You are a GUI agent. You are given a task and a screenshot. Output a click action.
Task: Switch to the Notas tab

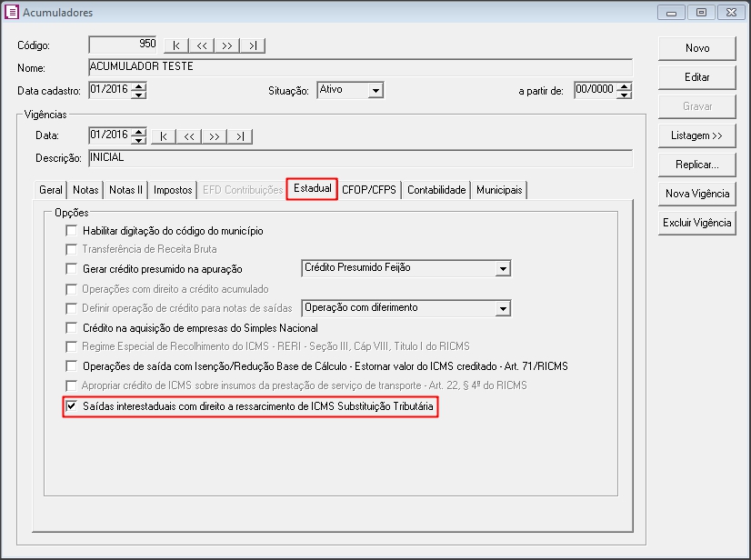tap(85, 190)
